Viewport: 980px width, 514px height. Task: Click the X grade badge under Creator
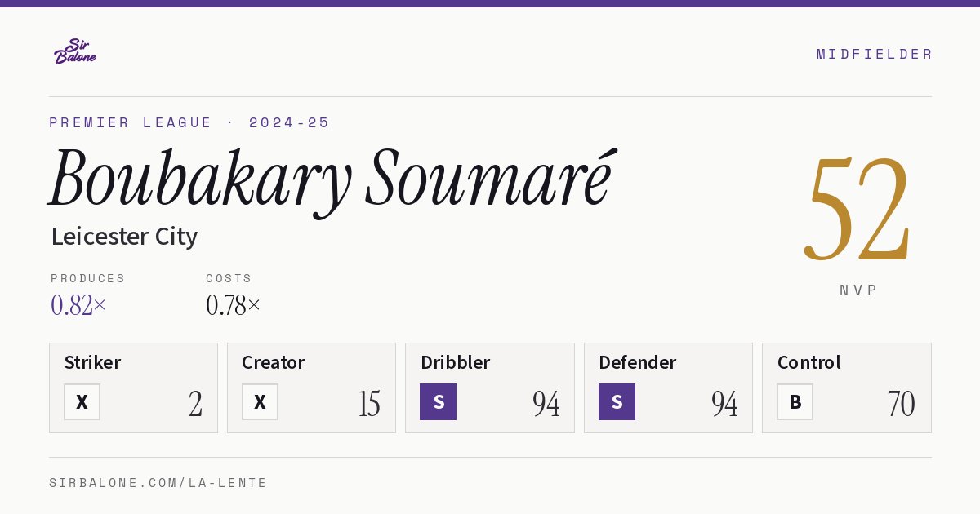[x=260, y=402]
